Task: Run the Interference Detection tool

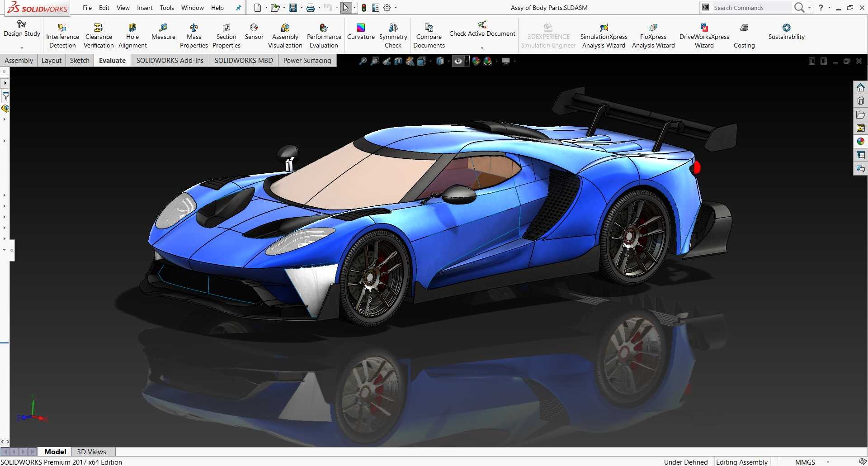Action: (62, 36)
